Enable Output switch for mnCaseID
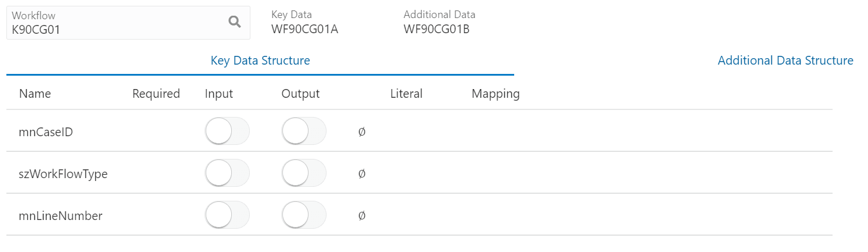This screenshot has width=868, height=252. [304, 132]
